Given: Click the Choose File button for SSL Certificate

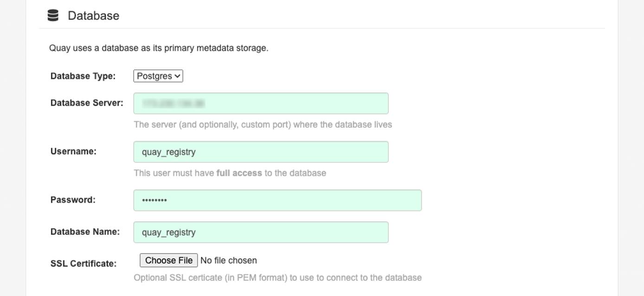Looking at the screenshot, I should [x=168, y=260].
